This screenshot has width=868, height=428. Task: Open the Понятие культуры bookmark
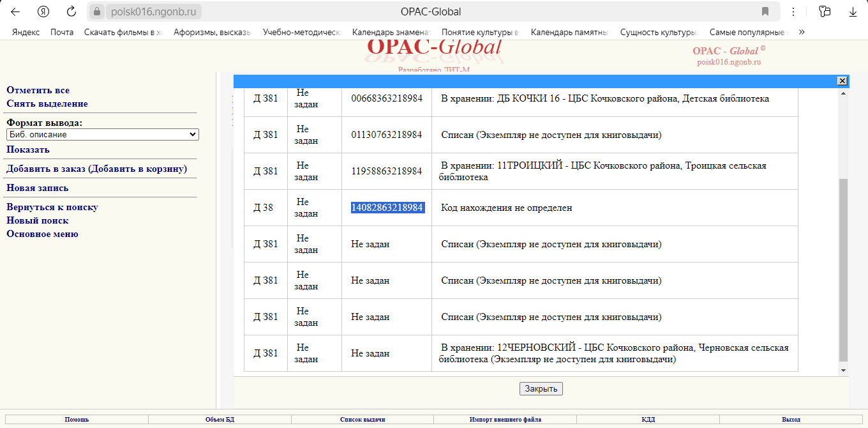(480, 32)
